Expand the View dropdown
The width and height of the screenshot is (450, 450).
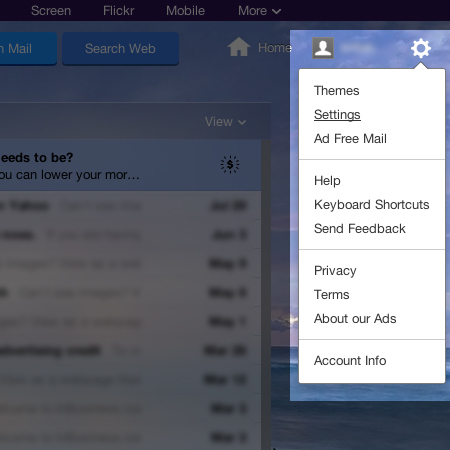pyautogui.click(x=225, y=122)
